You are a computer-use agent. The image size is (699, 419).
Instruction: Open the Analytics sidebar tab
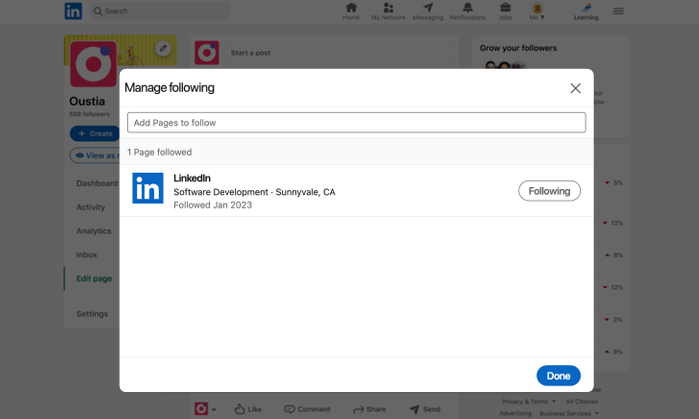tap(94, 231)
